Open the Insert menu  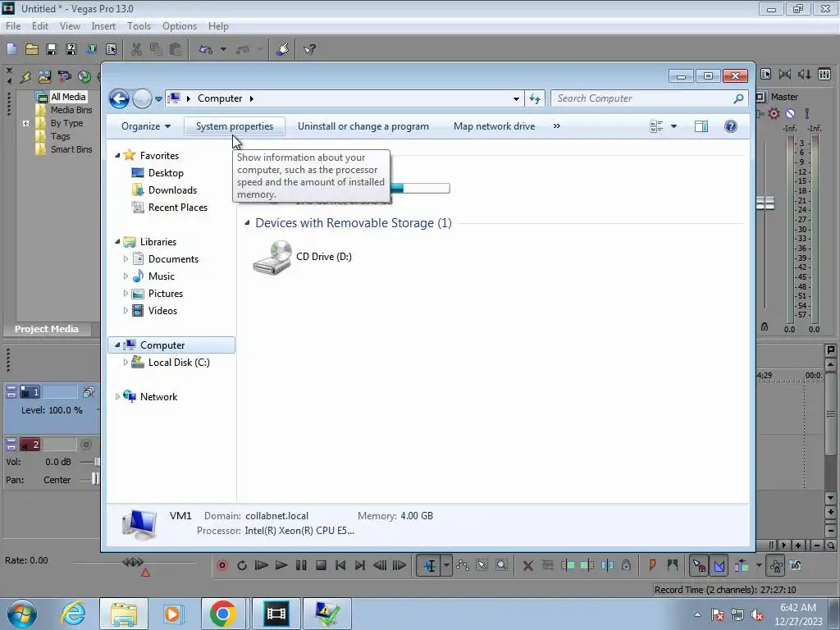click(x=103, y=26)
